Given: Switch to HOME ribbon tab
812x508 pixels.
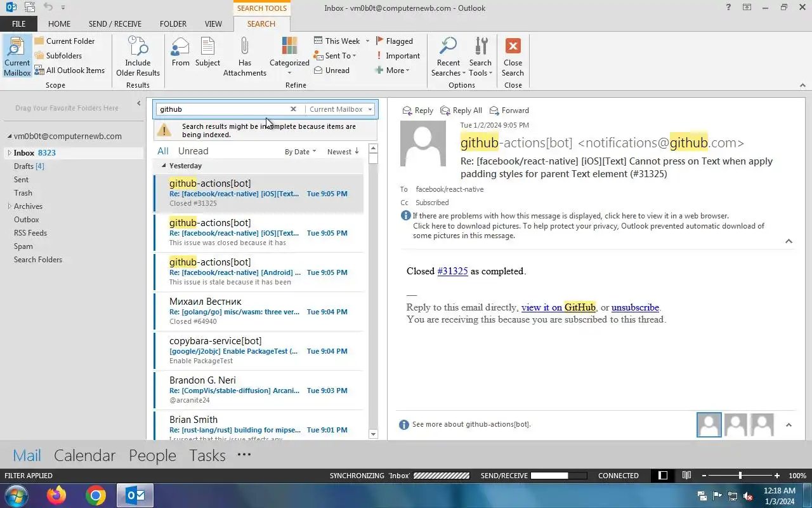Looking at the screenshot, I should point(60,24).
